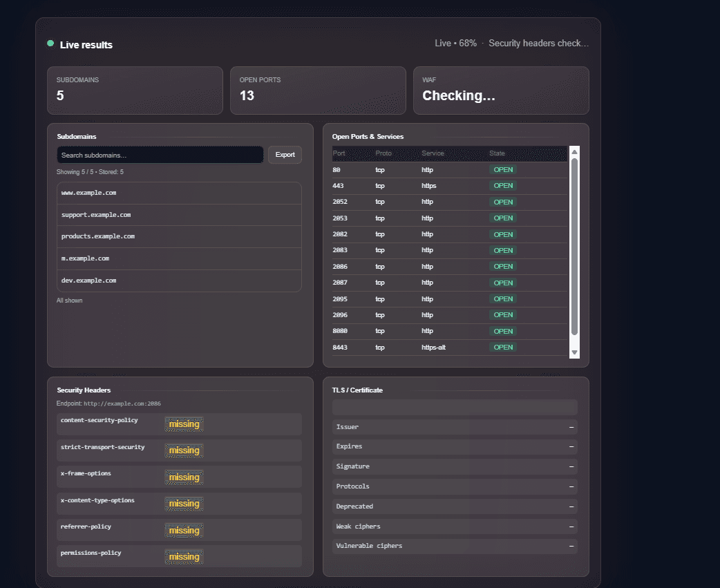The width and height of the screenshot is (720, 588).
Task: Open the endpoint link http://example.com:2086
Action: click(122, 404)
